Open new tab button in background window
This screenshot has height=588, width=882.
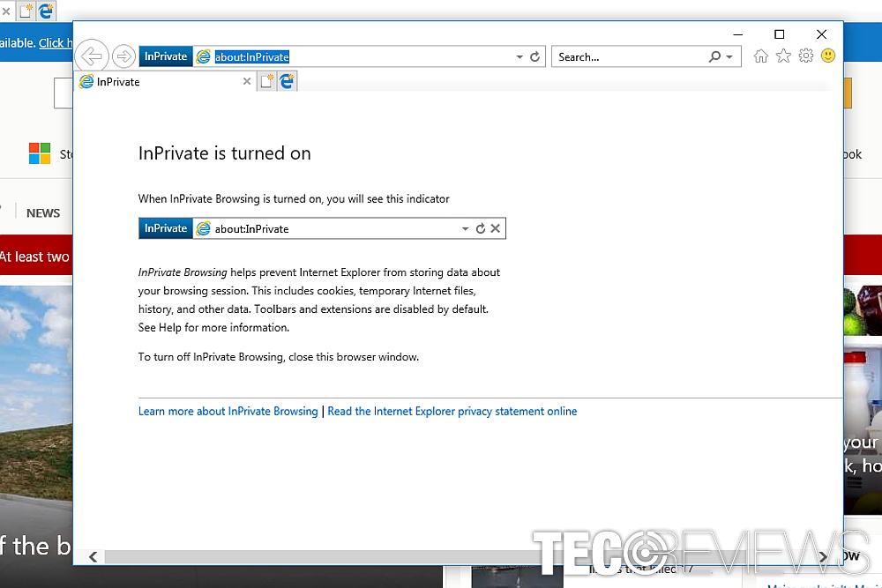(x=26, y=11)
